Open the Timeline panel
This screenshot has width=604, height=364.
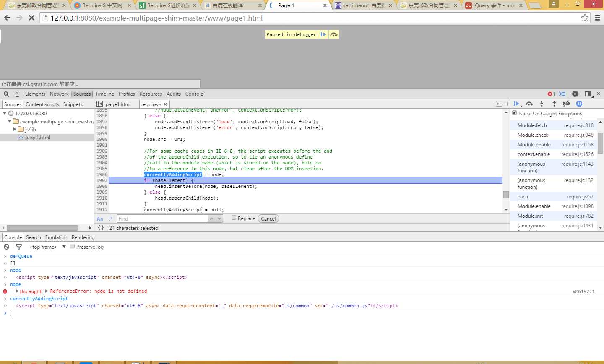pyautogui.click(x=104, y=94)
